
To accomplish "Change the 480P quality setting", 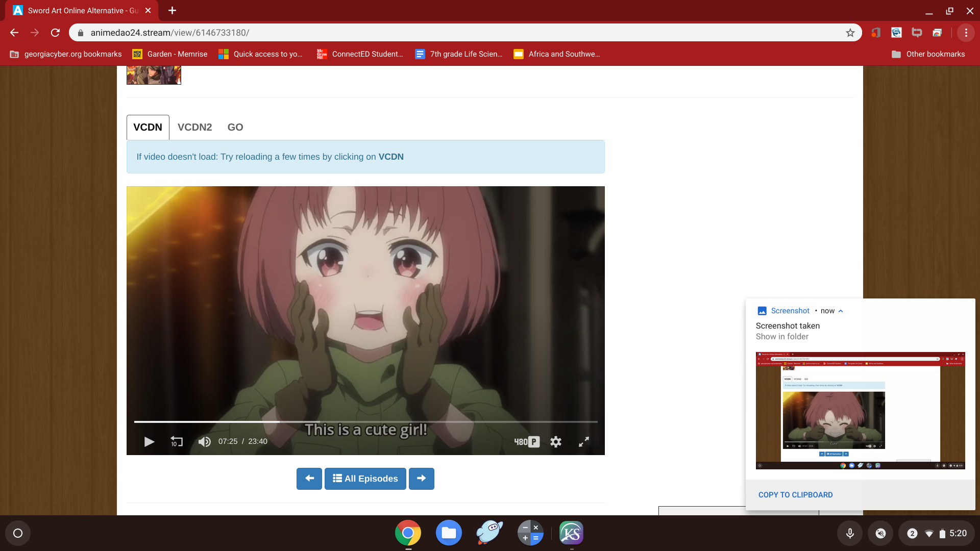I will coord(527,442).
